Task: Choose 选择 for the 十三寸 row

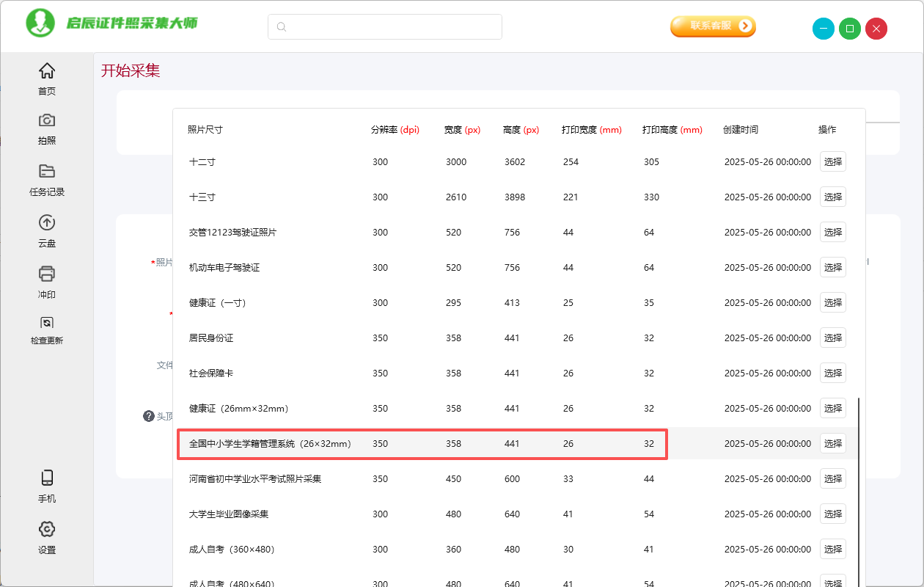Action: pos(833,197)
